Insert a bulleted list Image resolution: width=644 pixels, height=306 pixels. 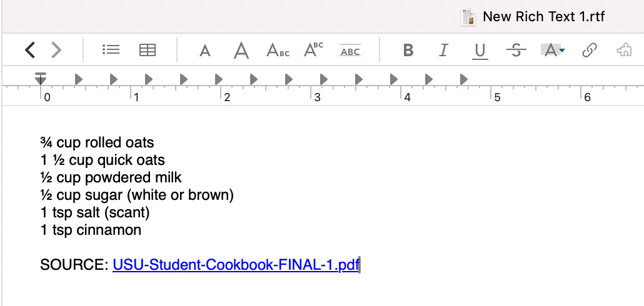tap(111, 50)
